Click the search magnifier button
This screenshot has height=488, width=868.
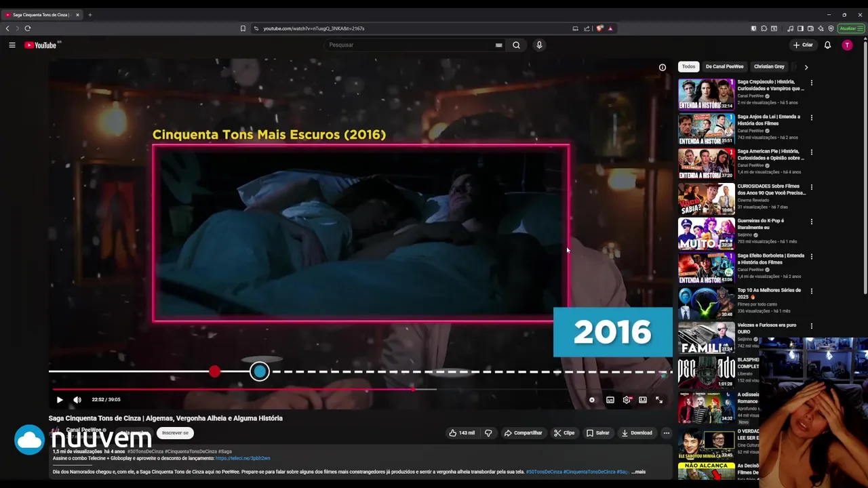pyautogui.click(x=516, y=45)
